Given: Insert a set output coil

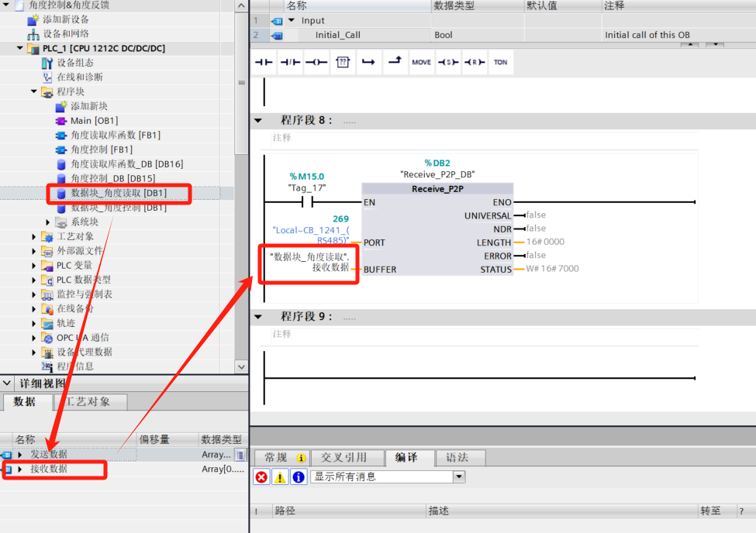Looking at the screenshot, I should pos(447,62).
